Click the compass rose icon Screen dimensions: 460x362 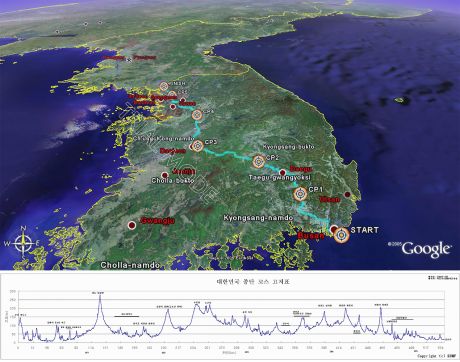[x=23, y=244]
